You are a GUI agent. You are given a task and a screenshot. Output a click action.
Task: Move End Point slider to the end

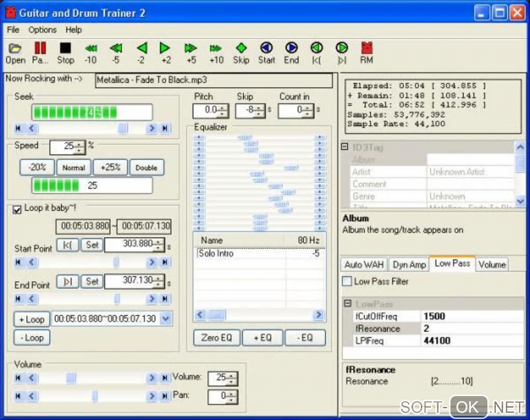pyautogui.click(x=165, y=299)
